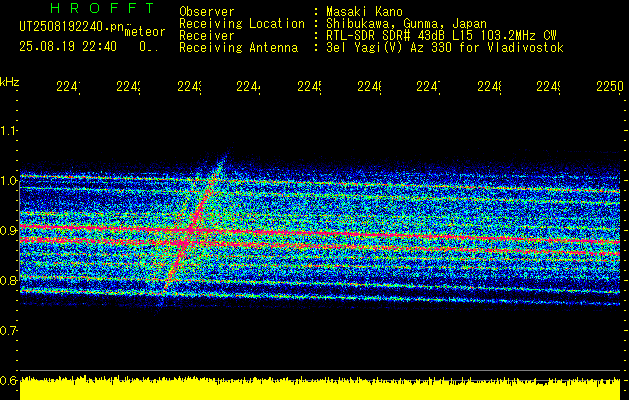Click the 0.8 kHz frequency axis label

tap(9, 280)
